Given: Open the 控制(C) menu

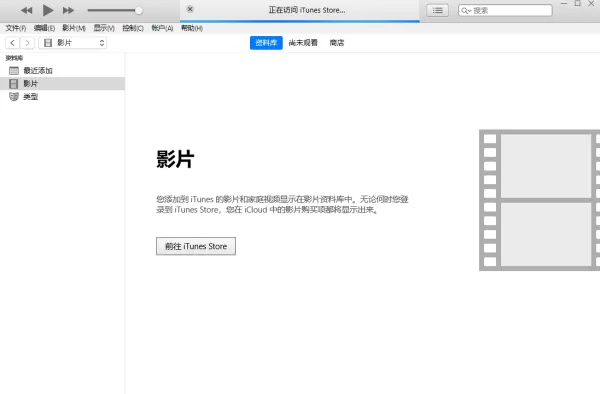Looking at the screenshot, I should (133, 28).
